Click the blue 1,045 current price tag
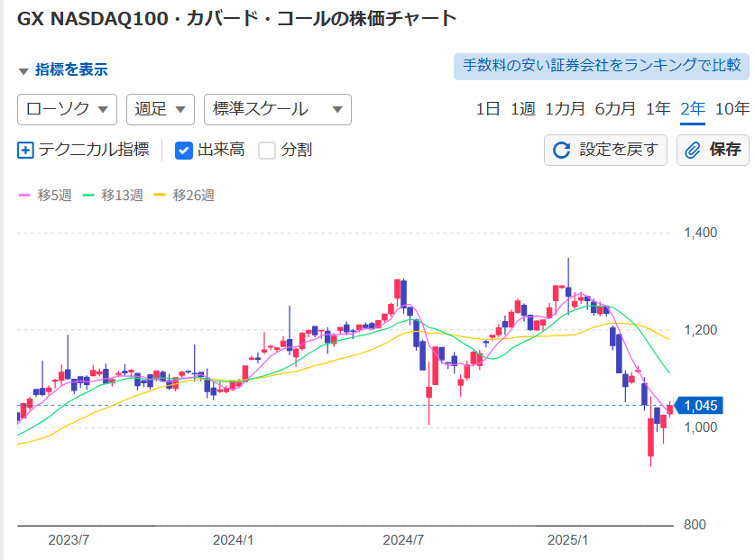This screenshot has height=560, width=755. (698, 406)
